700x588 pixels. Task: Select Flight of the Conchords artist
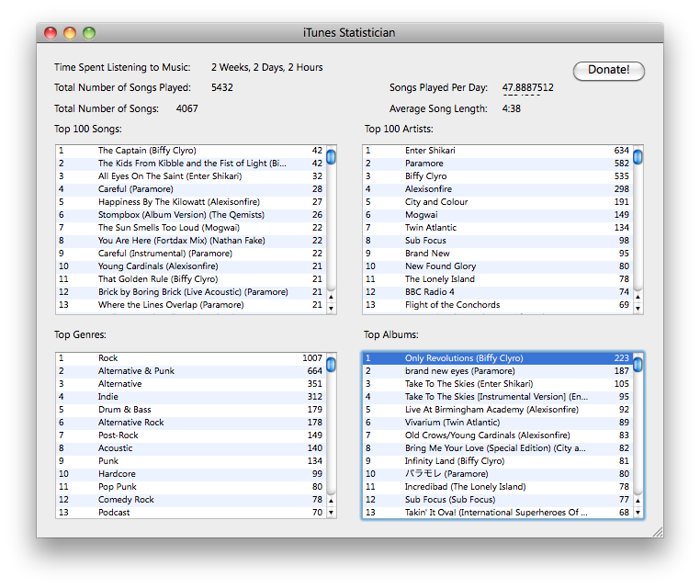point(498,305)
